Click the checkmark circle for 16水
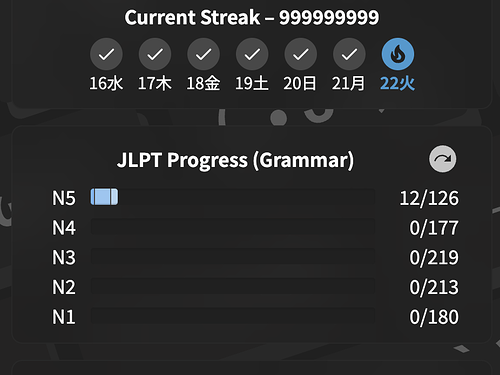 (106, 54)
